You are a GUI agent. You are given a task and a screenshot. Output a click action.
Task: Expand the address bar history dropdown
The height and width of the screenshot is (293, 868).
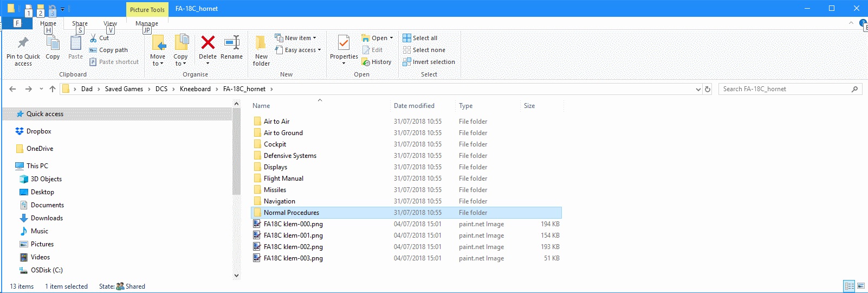point(698,89)
